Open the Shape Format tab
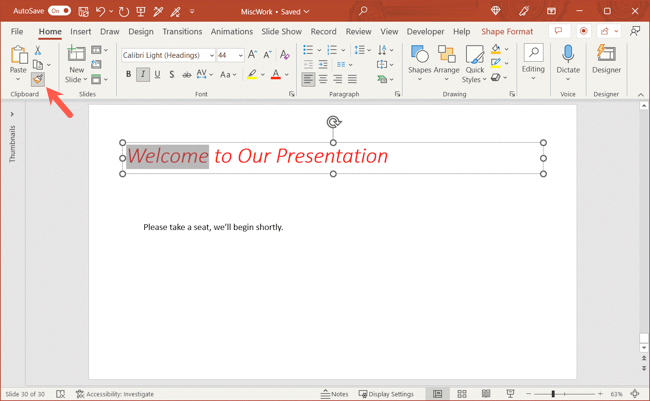The image size is (650, 401). pyautogui.click(x=507, y=32)
